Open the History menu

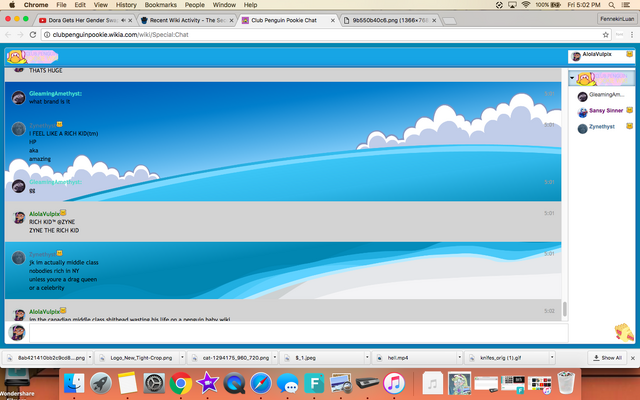(x=126, y=5)
